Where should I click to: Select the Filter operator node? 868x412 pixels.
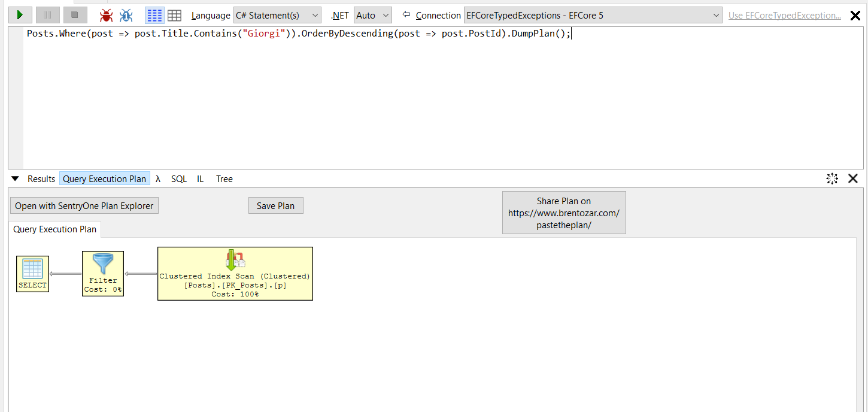point(103,274)
